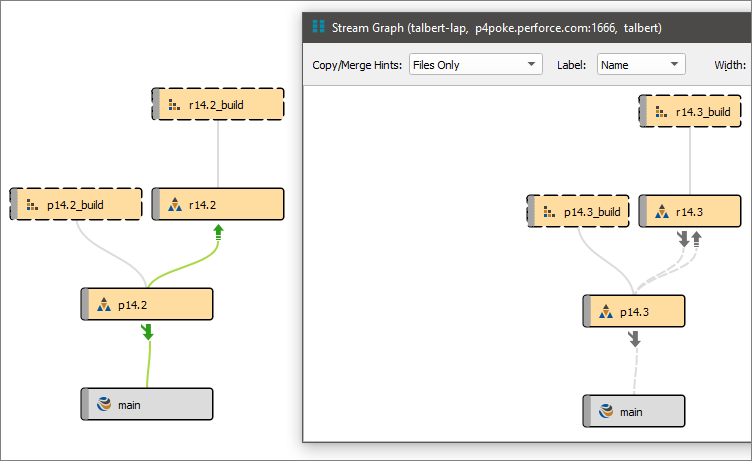Click the p14.2_build stream node
Image resolution: width=752 pixels, height=461 pixels.
(x=76, y=204)
